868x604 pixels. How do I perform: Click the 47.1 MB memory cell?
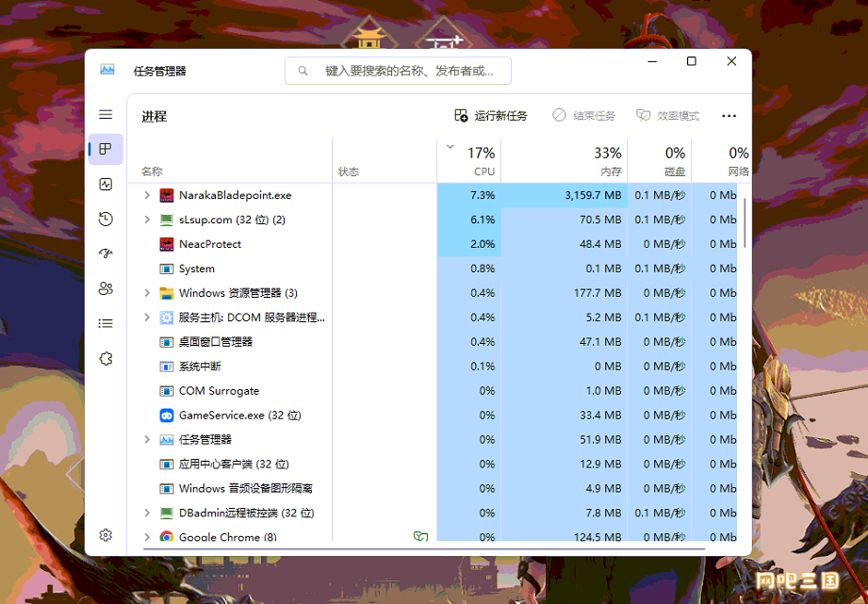[565, 342]
